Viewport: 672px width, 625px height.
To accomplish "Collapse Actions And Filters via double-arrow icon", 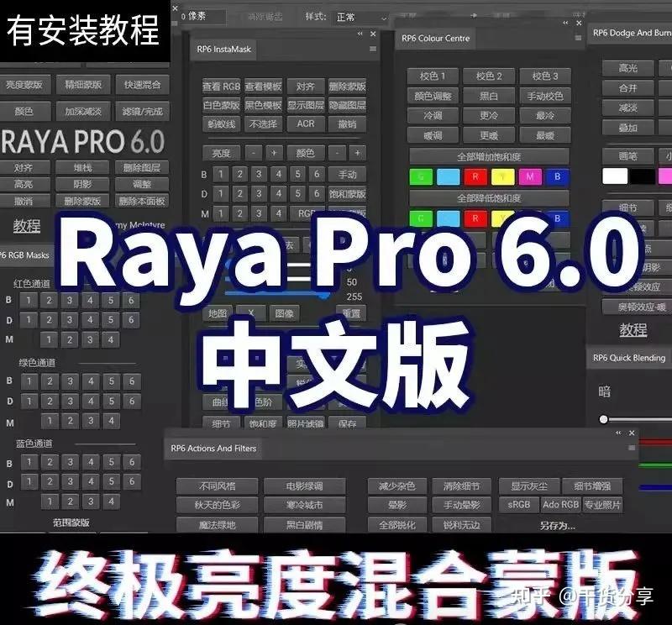I will click(x=620, y=433).
